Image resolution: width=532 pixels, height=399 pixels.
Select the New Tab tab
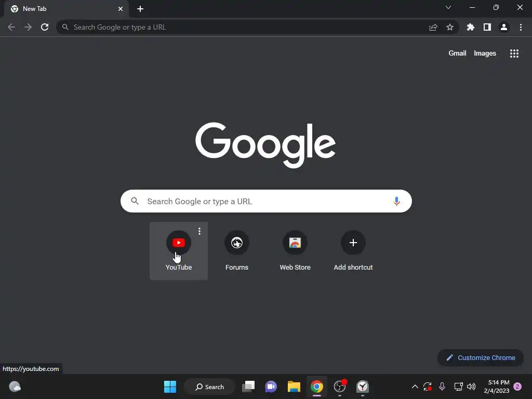[x=66, y=9]
